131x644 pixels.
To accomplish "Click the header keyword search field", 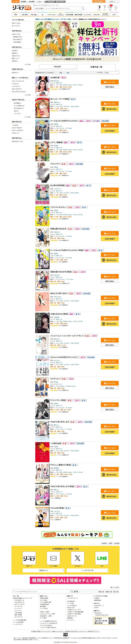I will (63, 8).
